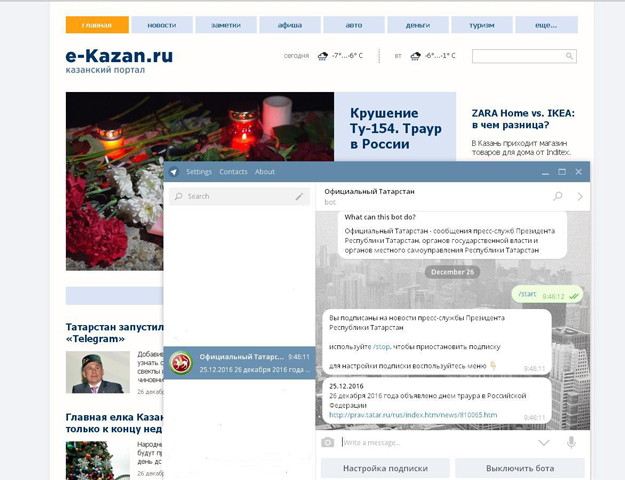Screen dimensions: 625x480
Task: Open the Settings menu in Telegram
Action: coord(199,172)
